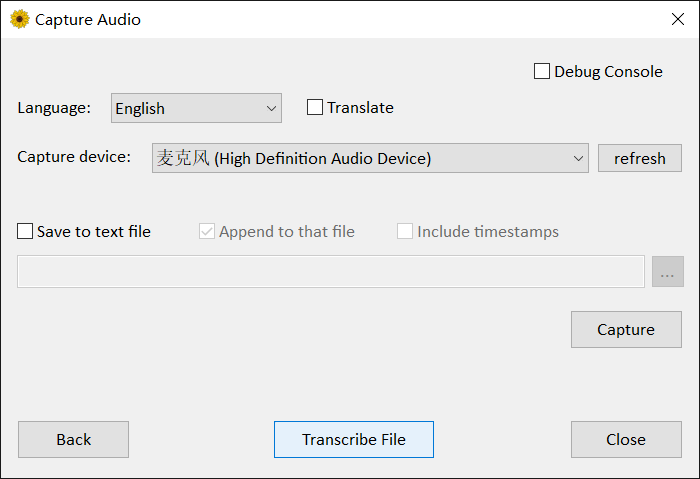The image size is (700, 479).
Task: Click the Capture Audio window title
Action: 88,20
